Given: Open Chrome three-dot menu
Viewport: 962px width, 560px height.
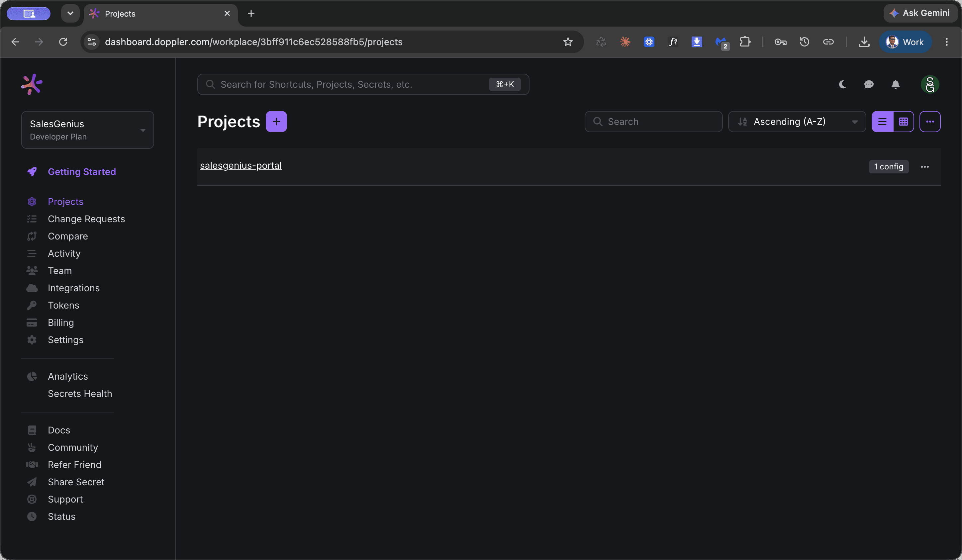Looking at the screenshot, I should pyautogui.click(x=946, y=42).
